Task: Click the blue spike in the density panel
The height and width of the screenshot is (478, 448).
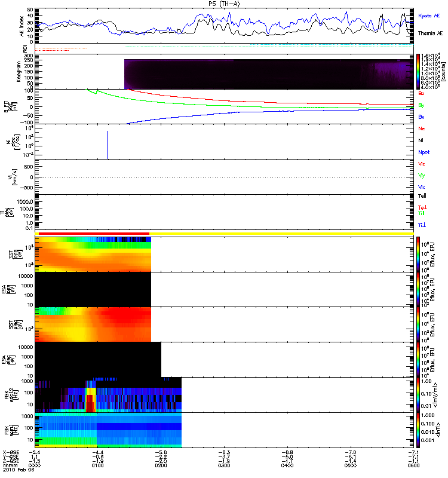Action: tap(108, 145)
